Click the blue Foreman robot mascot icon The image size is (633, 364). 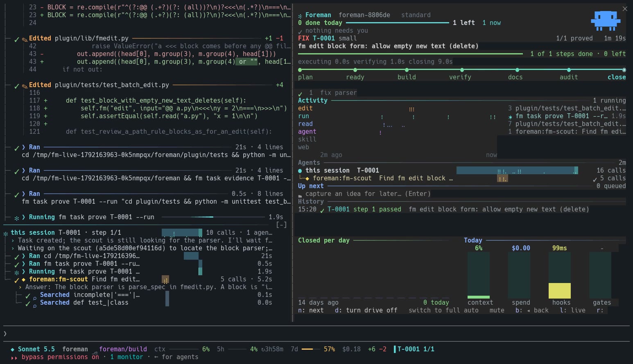pos(605,21)
